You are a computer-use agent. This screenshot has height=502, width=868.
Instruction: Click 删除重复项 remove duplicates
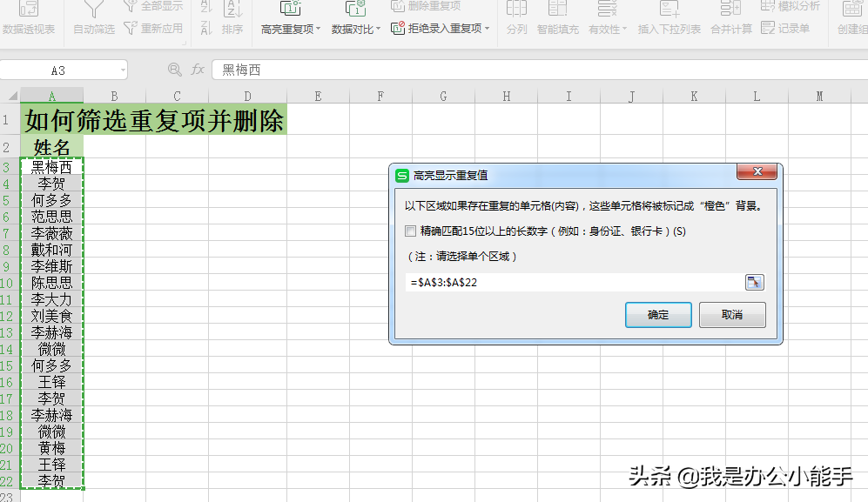click(427, 5)
